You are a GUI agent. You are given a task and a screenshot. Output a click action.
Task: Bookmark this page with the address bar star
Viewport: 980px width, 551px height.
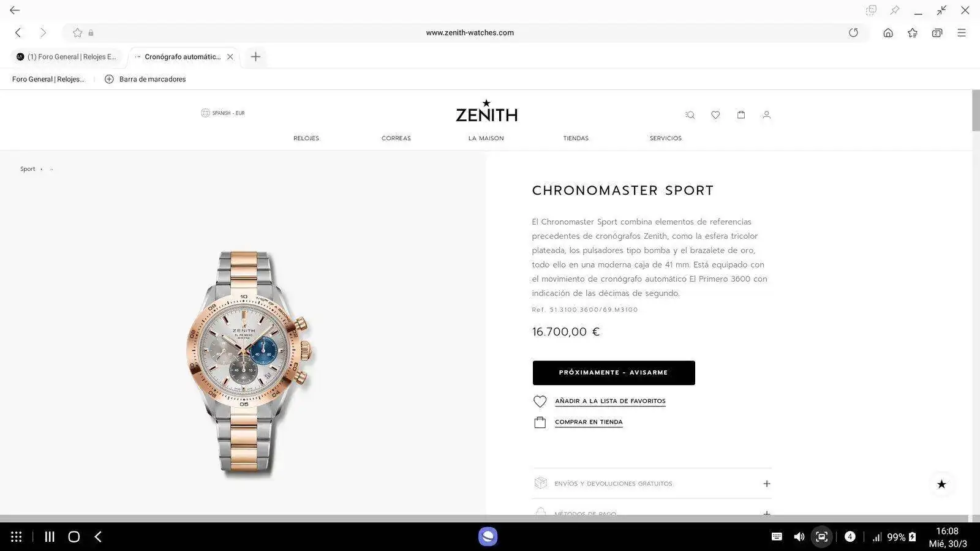[x=77, y=32]
